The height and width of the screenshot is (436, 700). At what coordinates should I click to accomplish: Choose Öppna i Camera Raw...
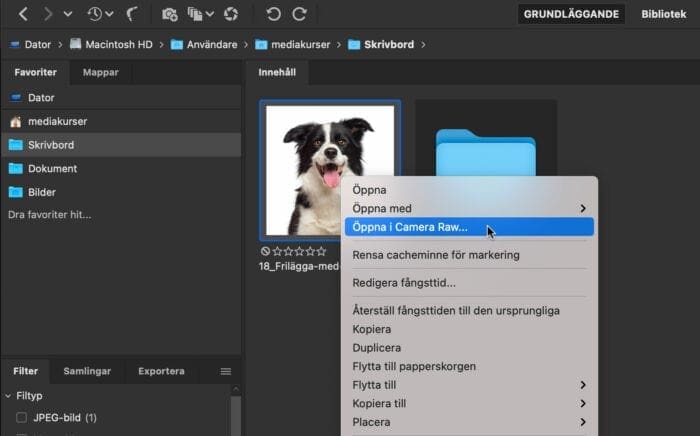coord(469,227)
